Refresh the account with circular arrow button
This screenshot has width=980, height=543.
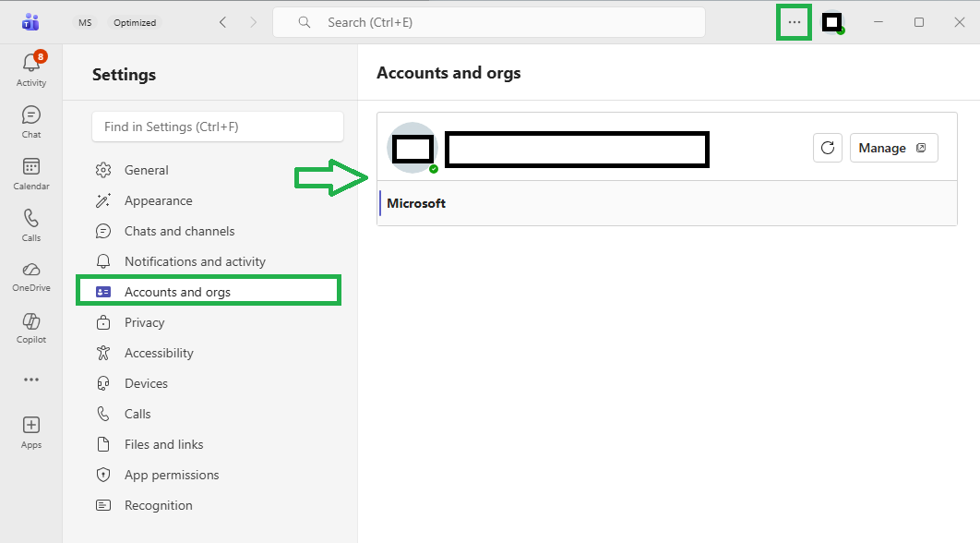(x=828, y=148)
